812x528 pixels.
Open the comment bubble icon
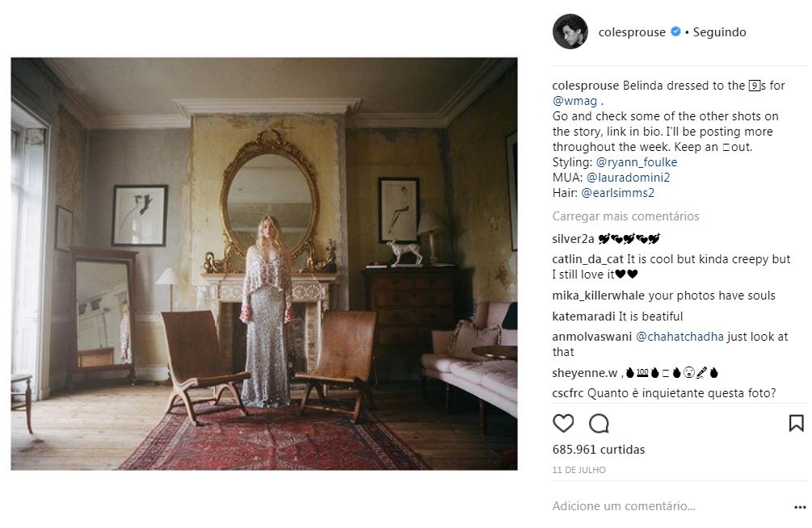(599, 423)
